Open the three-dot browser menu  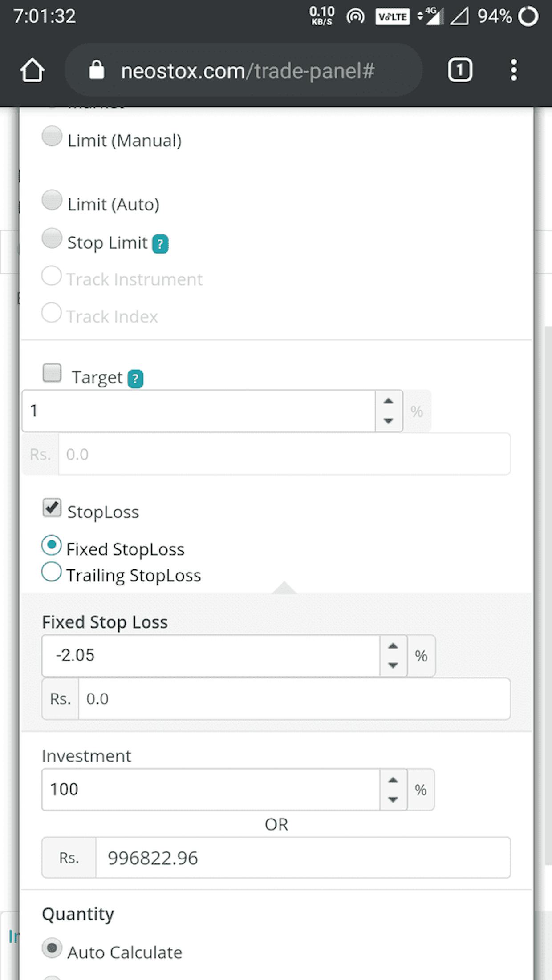coord(514,70)
